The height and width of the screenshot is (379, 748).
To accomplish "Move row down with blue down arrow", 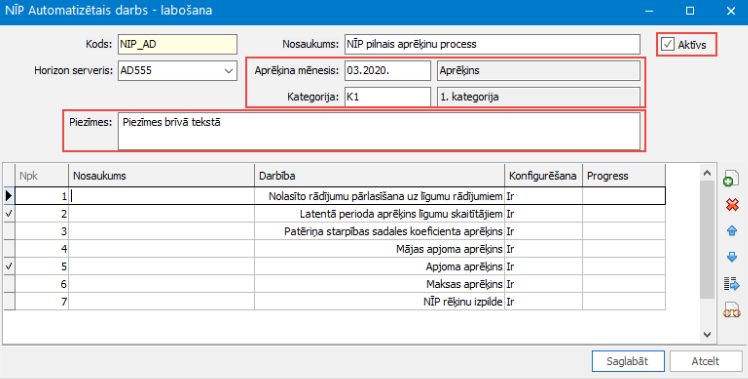I will click(x=732, y=257).
